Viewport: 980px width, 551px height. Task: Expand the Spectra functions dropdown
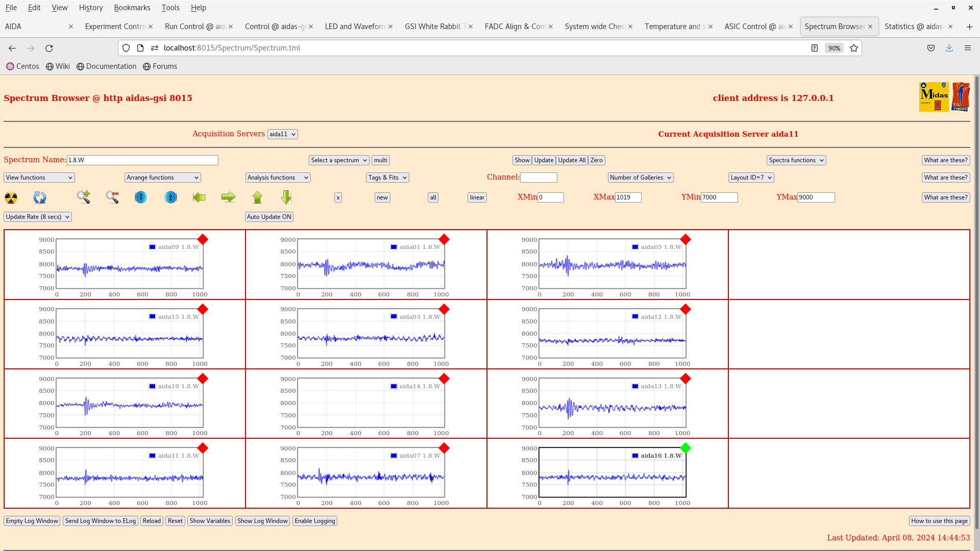tap(796, 160)
